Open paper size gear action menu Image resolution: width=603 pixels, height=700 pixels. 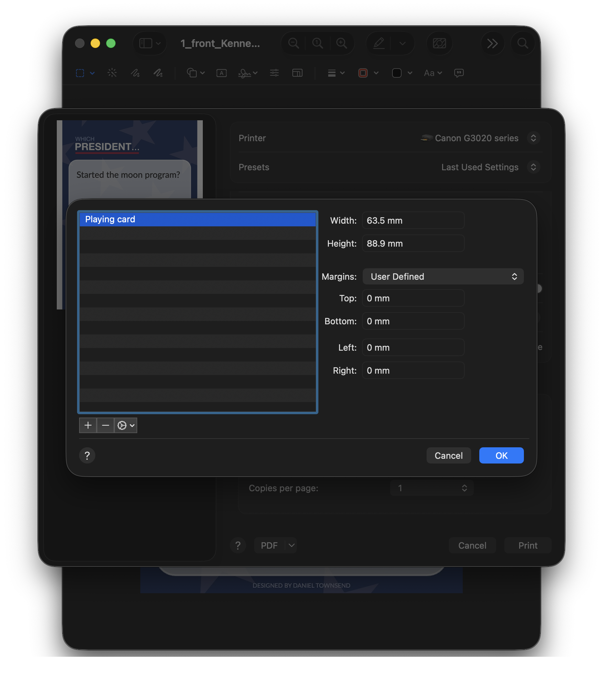[126, 425]
